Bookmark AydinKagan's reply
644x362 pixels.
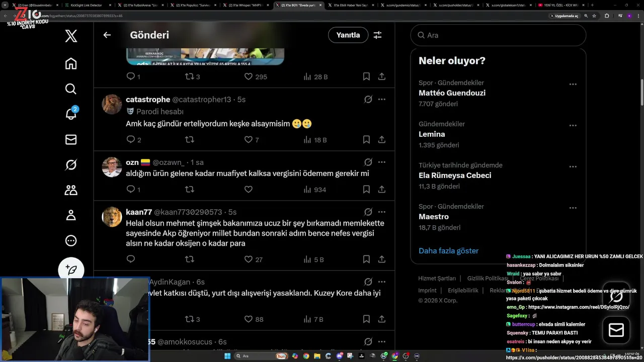pyautogui.click(x=366, y=319)
